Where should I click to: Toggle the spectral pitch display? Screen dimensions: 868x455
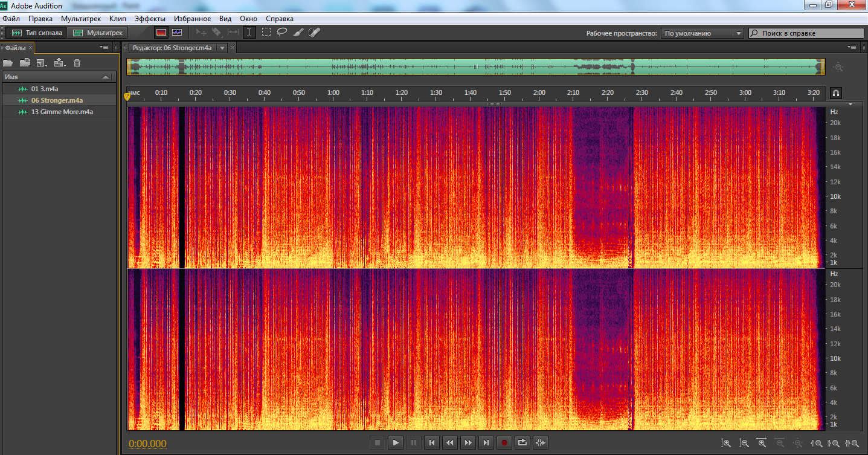pos(177,33)
